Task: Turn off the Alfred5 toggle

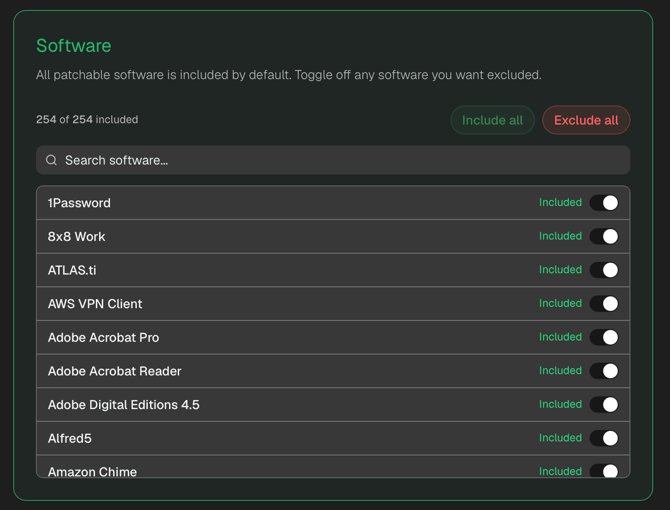Action: tap(604, 438)
